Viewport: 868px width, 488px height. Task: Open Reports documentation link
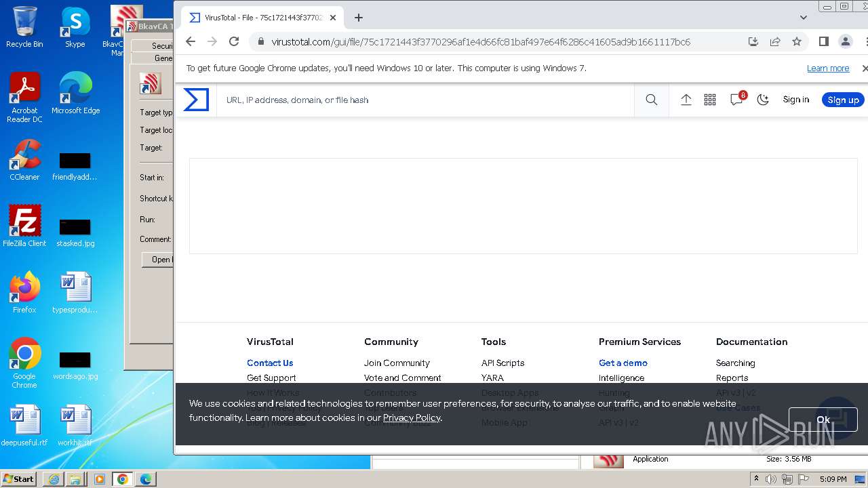click(732, 378)
